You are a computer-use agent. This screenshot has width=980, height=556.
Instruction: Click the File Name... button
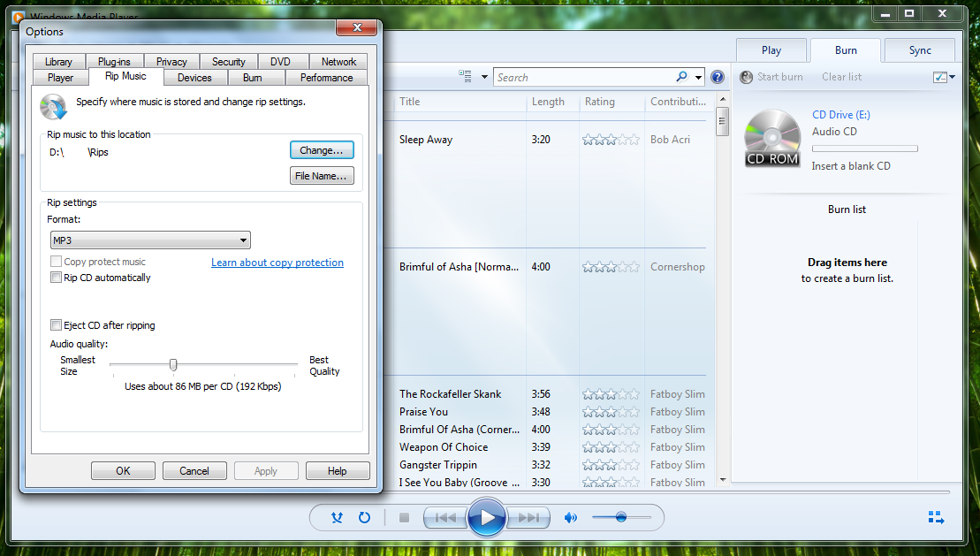click(x=322, y=176)
